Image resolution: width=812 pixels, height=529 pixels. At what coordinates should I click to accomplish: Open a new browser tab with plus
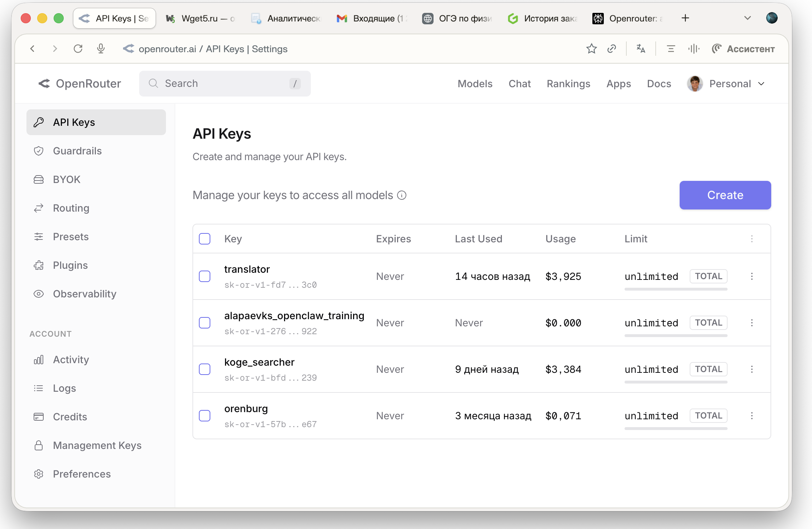pyautogui.click(x=685, y=18)
